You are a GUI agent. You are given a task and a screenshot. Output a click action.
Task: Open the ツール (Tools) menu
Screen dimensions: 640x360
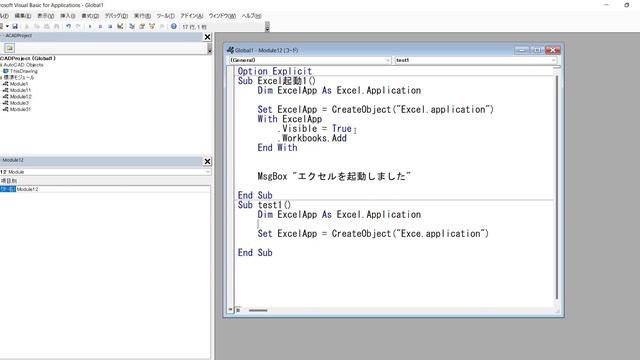tap(166, 16)
